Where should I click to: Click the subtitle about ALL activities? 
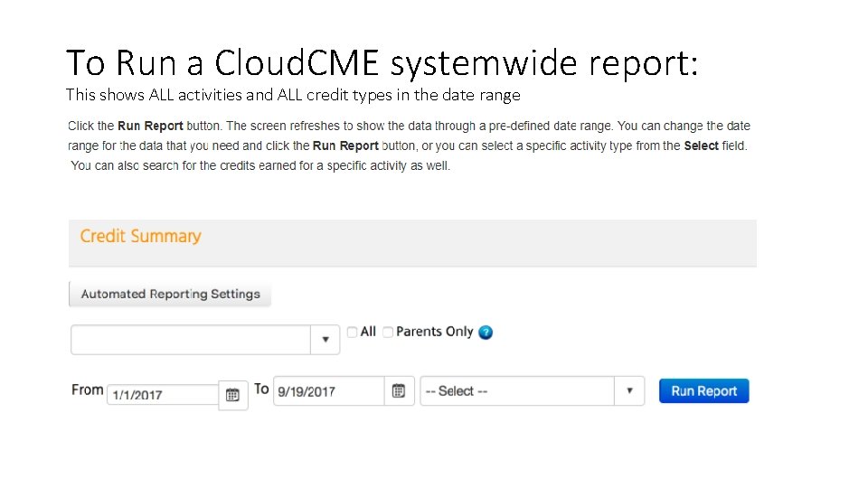click(x=293, y=95)
